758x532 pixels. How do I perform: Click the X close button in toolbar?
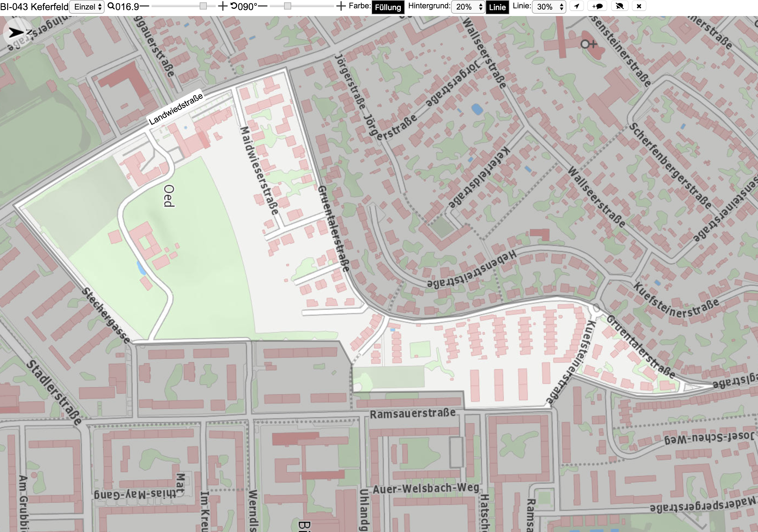(x=639, y=6)
